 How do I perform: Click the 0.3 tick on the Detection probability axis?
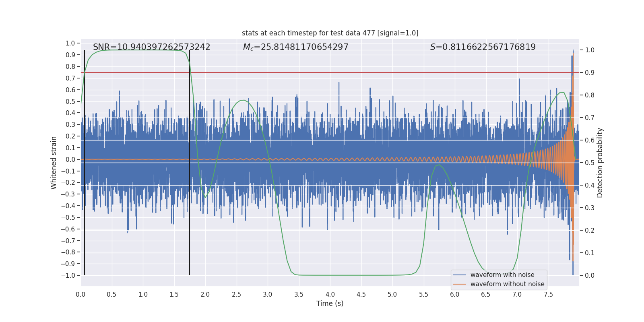pyautogui.click(x=590, y=208)
